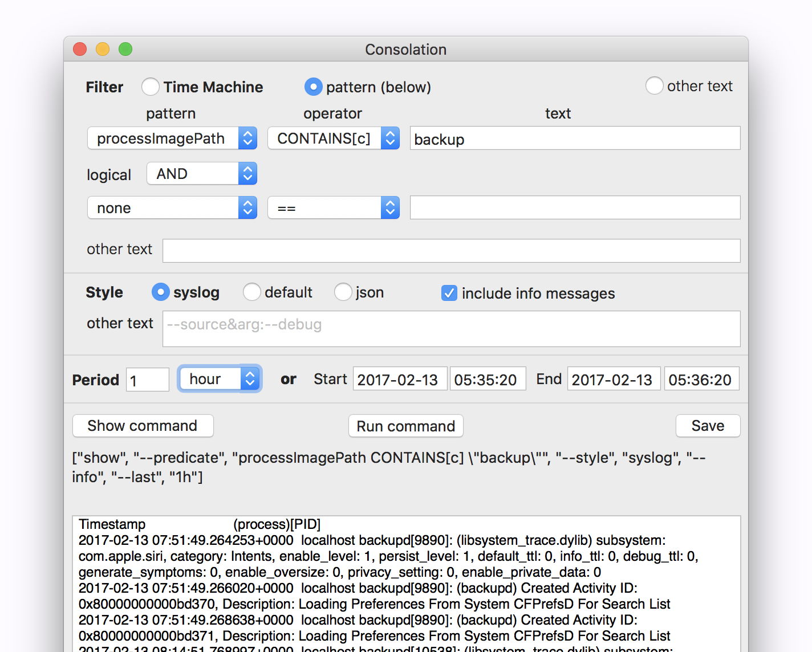Switch style to json

(x=343, y=292)
